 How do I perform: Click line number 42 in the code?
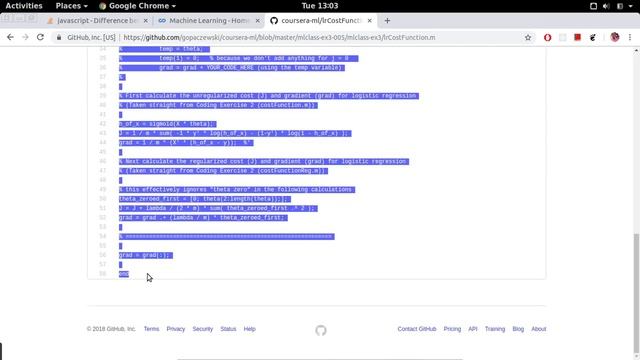point(102,124)
